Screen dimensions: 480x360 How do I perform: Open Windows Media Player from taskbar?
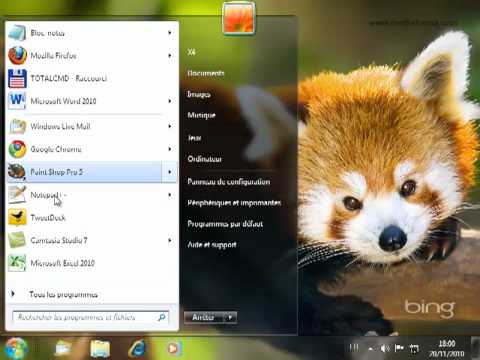pyautogui.click(x=174, y=349)
